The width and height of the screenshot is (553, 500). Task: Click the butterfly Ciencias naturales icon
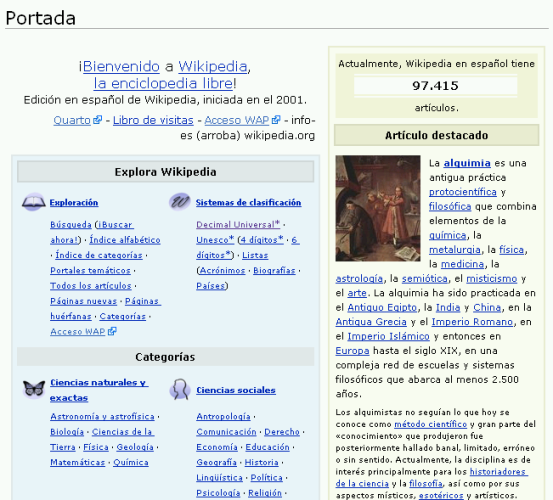(x=34, y=389)
